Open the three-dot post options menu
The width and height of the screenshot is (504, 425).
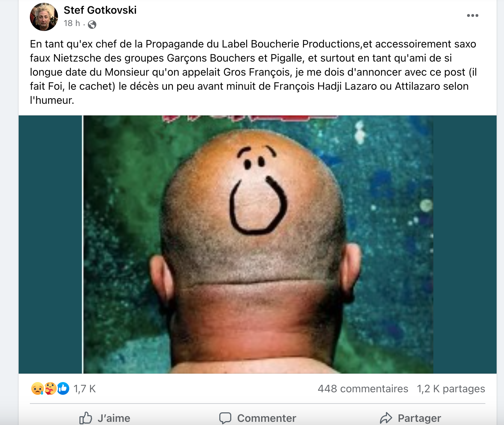pyautogui.click(x=472, y=15)
